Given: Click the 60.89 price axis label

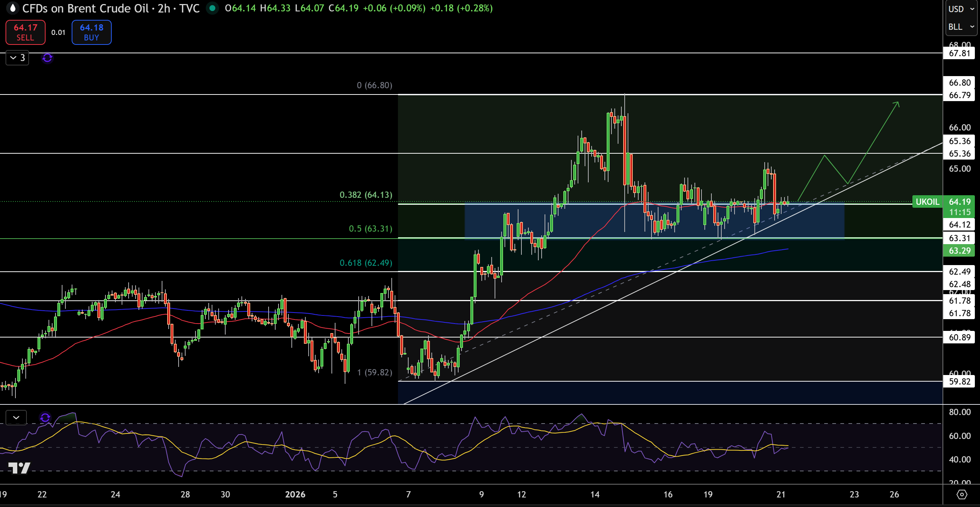Looking at the screenshot, I should (x=959, y=337).
